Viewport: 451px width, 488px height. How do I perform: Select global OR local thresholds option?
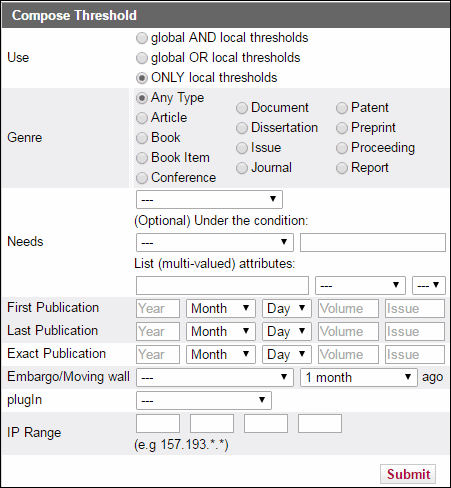[x=142, y=58]
